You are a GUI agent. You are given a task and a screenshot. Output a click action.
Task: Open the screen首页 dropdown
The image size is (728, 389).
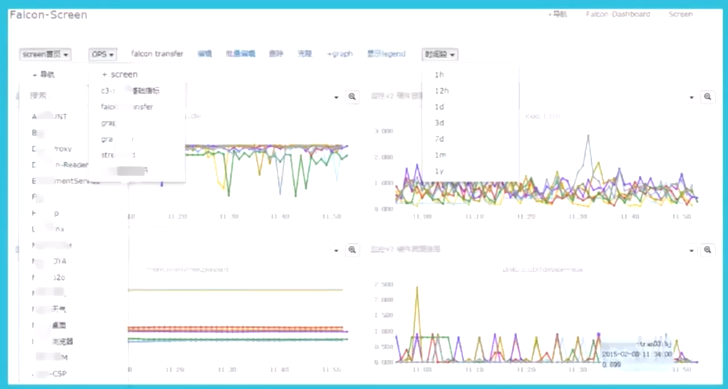46,54
